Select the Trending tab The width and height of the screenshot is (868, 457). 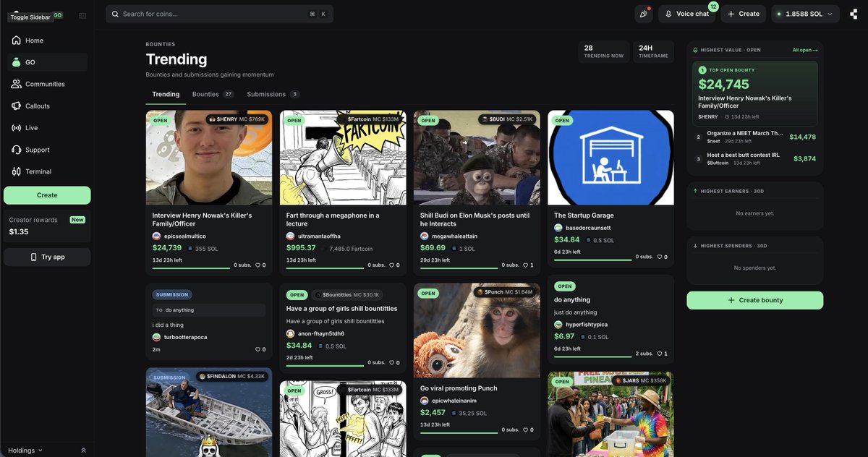click(166, 94)
